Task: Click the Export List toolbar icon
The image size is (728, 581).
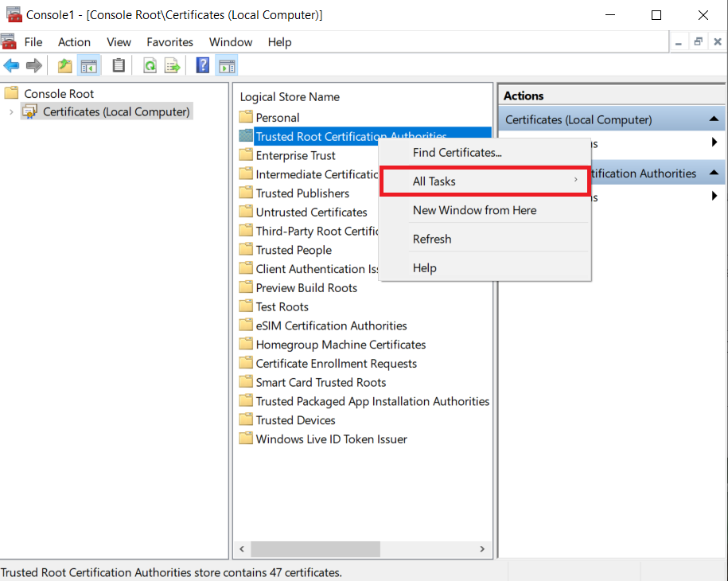Action: [172, 65]
